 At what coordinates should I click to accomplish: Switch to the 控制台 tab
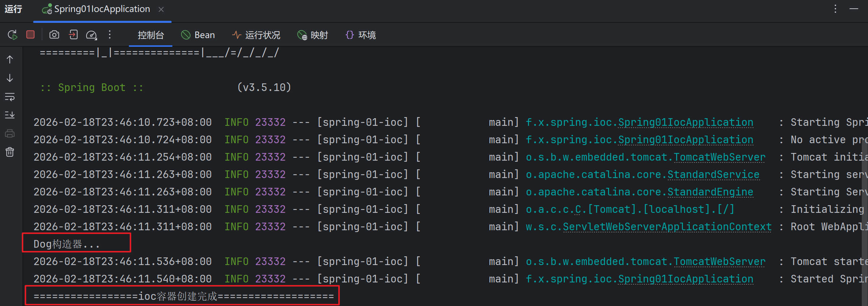(x=151, y=35)
